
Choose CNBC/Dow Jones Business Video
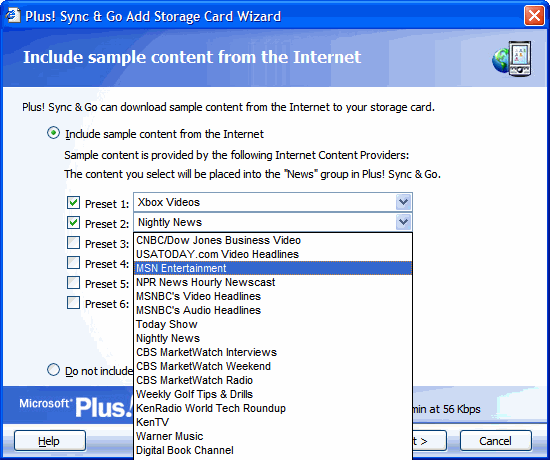pyautogui.click(x=273, y=240)
